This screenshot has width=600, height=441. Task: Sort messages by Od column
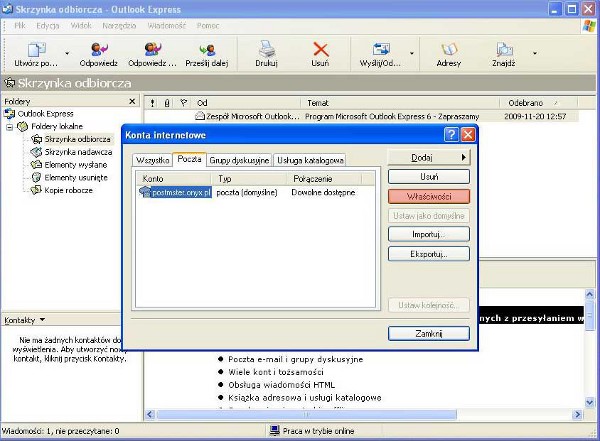tap(247, 103)
